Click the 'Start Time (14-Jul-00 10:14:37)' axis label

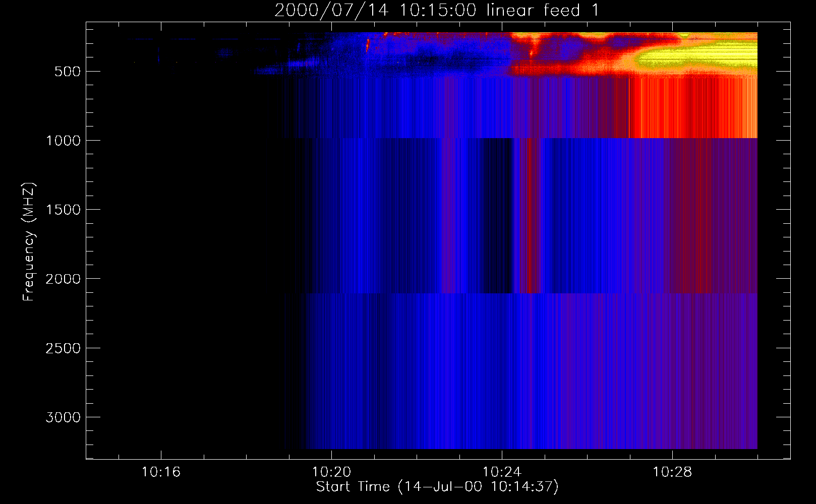coord(437,487)
